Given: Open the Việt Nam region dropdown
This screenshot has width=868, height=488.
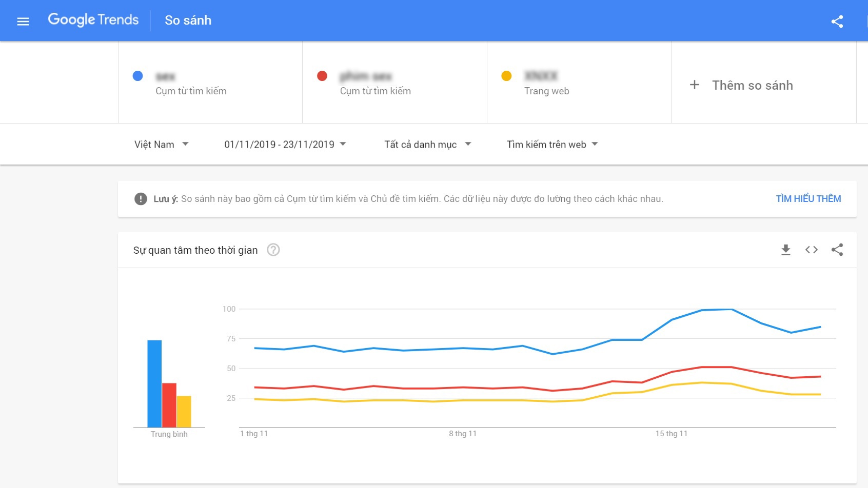Looking at the screenshot, I should coord(161,145).
